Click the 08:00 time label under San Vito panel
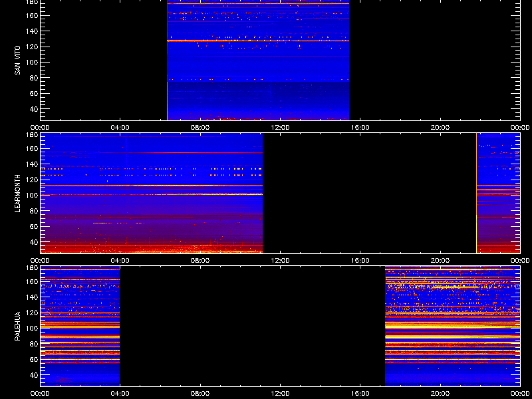532x399 pixels. point(200,128)
